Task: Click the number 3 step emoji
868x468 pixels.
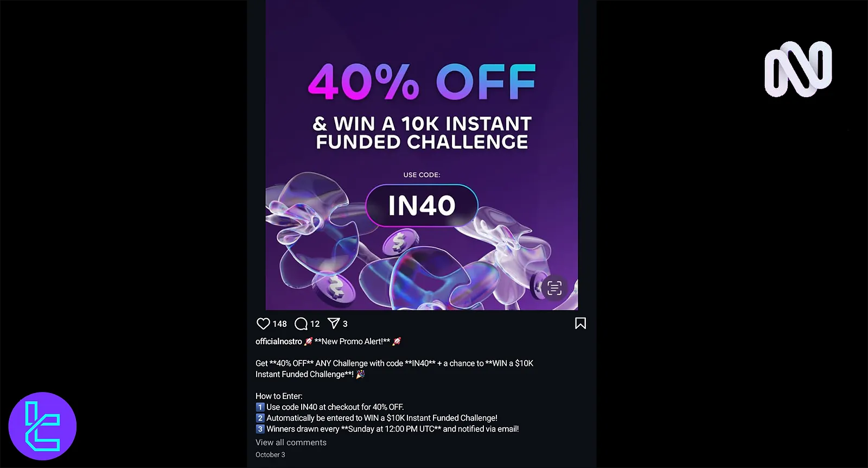Action: point(260,429)
